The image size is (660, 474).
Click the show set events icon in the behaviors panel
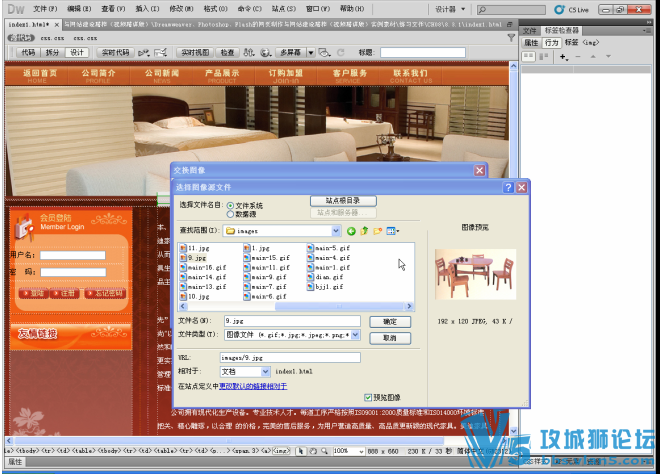[528, 56]
